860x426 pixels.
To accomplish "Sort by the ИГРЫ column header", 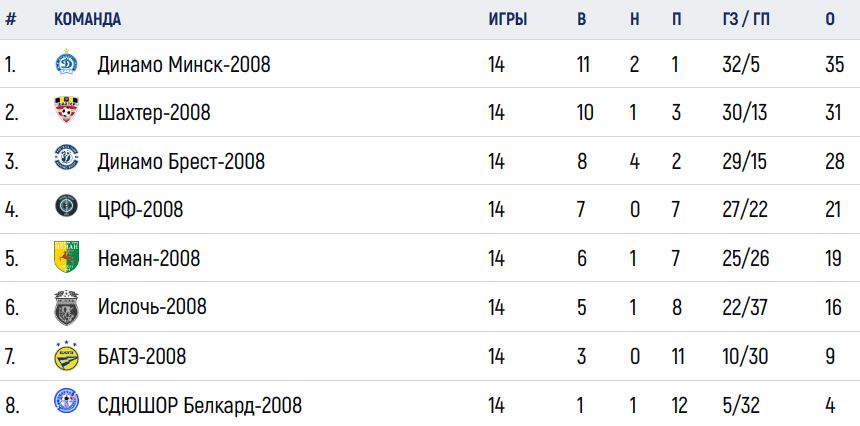I will [x=508, y=19].
